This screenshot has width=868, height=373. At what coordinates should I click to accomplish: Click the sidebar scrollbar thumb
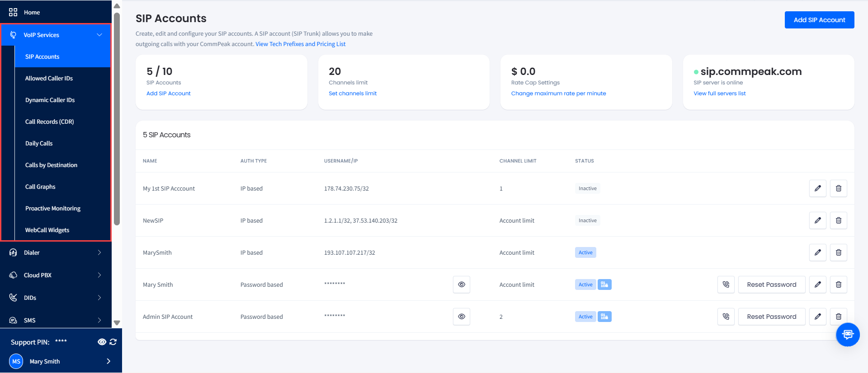[117, 119]
